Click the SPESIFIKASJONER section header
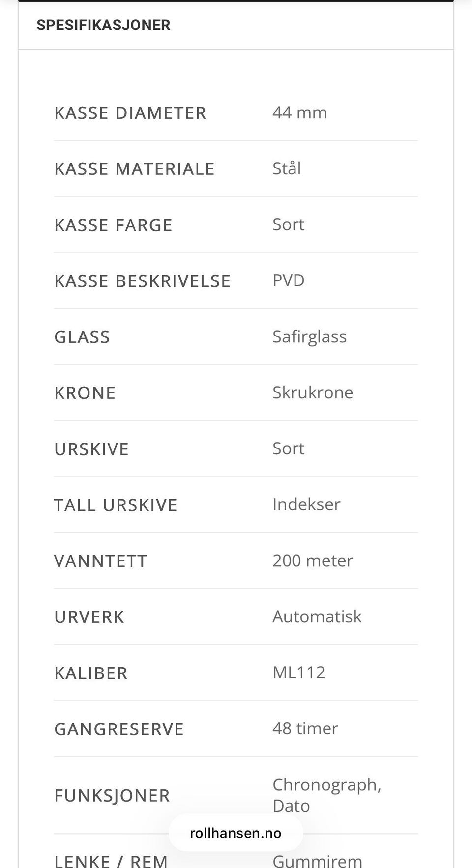Screen dimensions: 472x868 tap(103, 25)
